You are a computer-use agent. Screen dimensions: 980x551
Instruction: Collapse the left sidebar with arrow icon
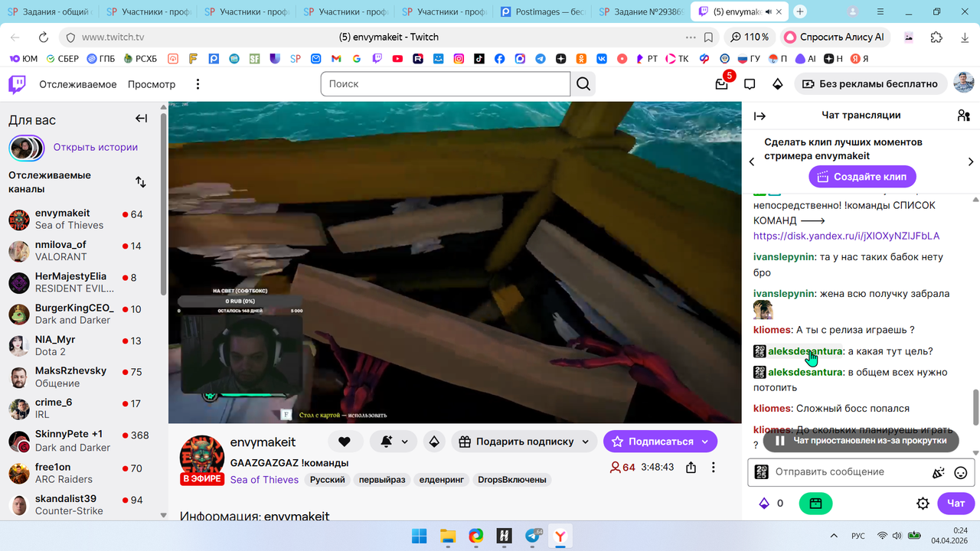tap(141, 119)
